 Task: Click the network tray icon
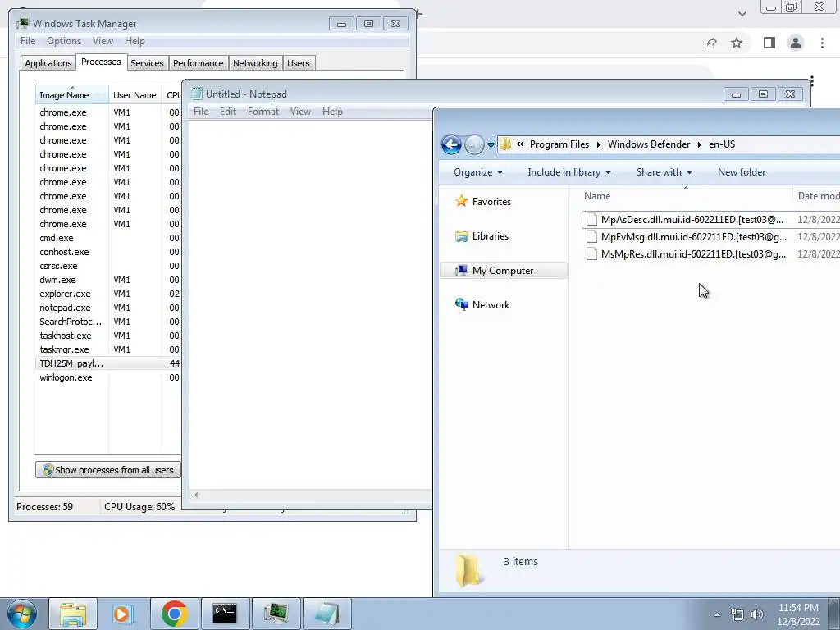pos(737,614)
